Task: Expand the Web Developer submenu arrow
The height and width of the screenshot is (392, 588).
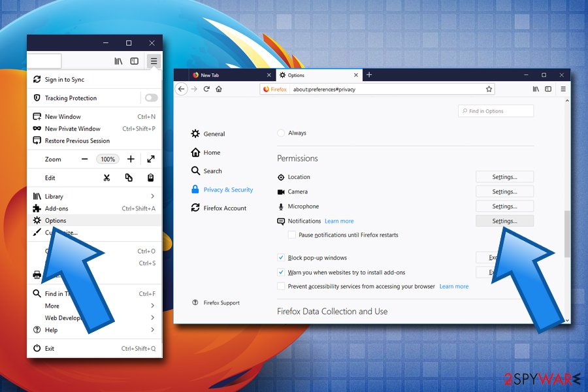Action: (x=152, y=318)
